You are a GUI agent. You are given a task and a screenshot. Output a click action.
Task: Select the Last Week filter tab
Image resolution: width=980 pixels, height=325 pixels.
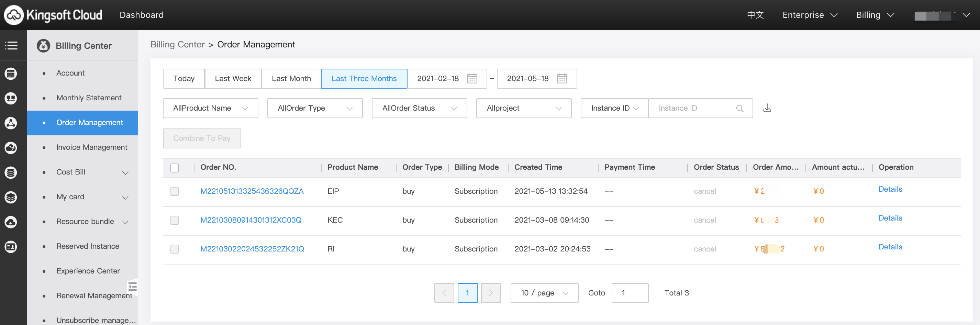(x=233, y=78)
